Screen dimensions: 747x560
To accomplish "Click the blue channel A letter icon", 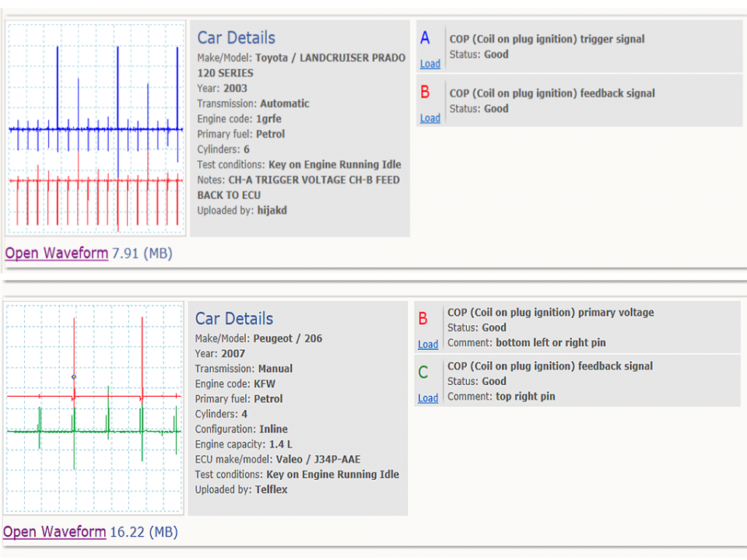I will [425, 37].
